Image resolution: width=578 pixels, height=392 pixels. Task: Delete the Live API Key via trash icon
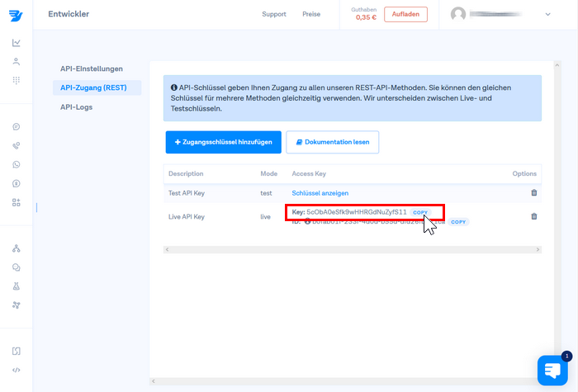tap(533, 216)
